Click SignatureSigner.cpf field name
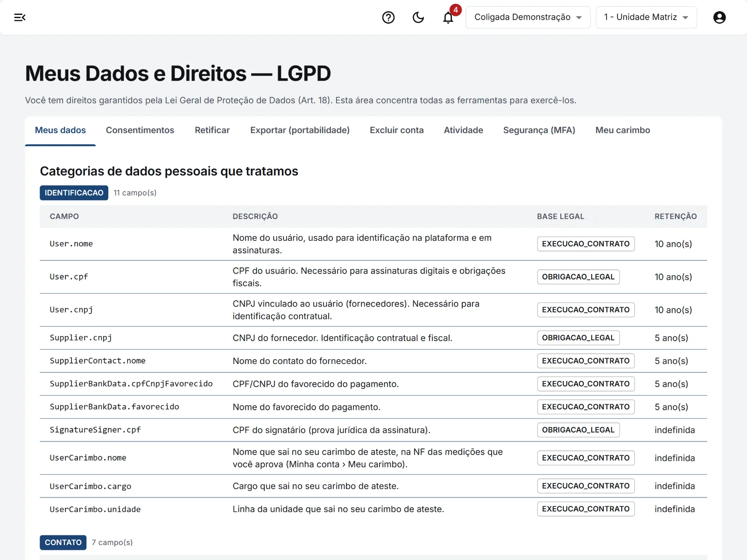Screen dimensions: 747x560 point(95,430)
